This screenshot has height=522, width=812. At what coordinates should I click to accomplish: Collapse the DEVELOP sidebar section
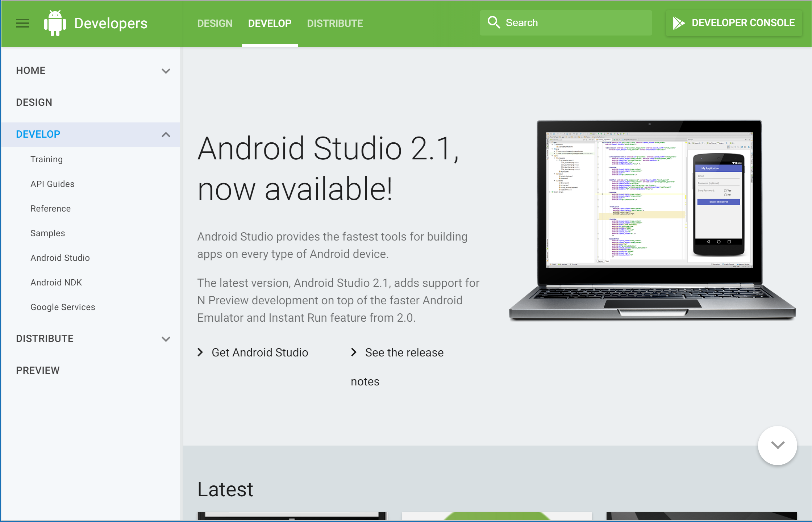(166, 135)
